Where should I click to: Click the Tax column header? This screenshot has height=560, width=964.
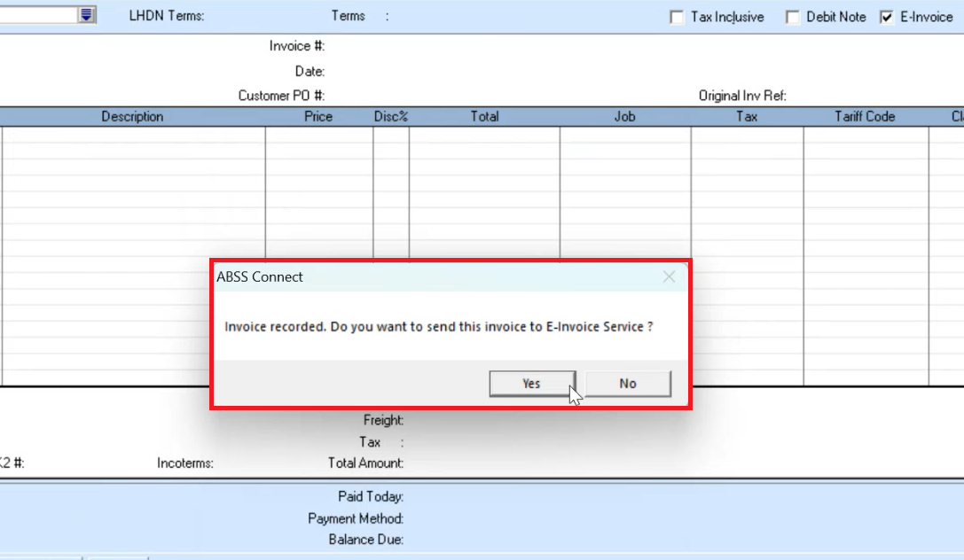pyautogui.click(x=747, y=117)
